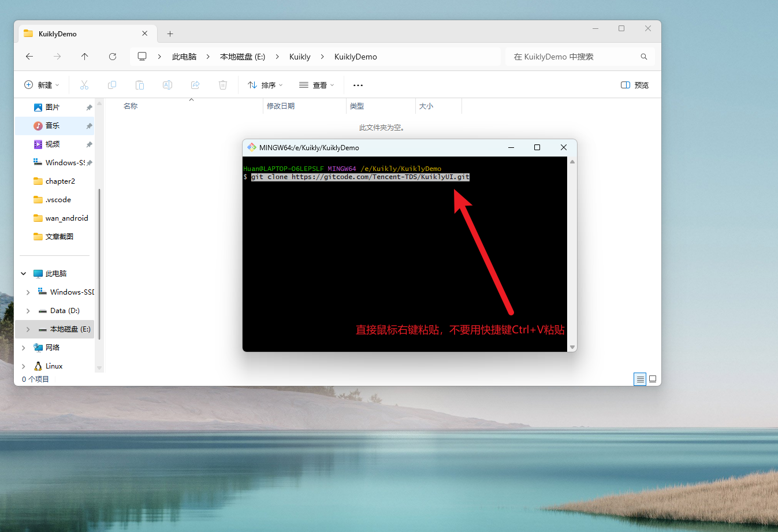778x532 pixels.
Task: Click the Paste clipboard icon
Action: [x=140, y=85]
